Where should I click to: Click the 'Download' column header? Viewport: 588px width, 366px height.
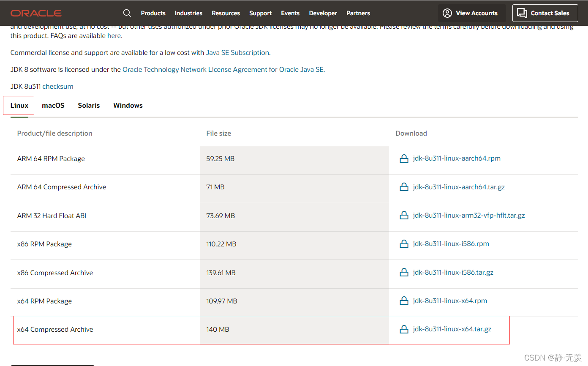coord(411,133)
